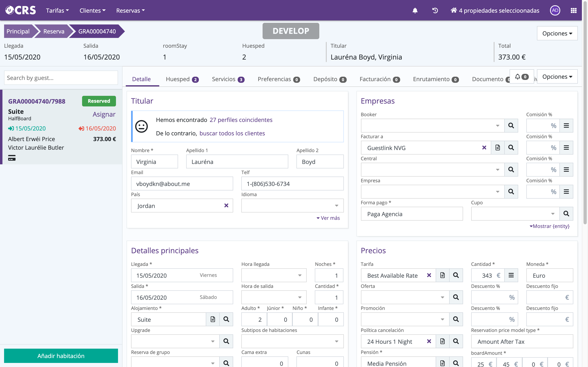Open the history clock icon

pyautogui.click(x=435, y=10)
